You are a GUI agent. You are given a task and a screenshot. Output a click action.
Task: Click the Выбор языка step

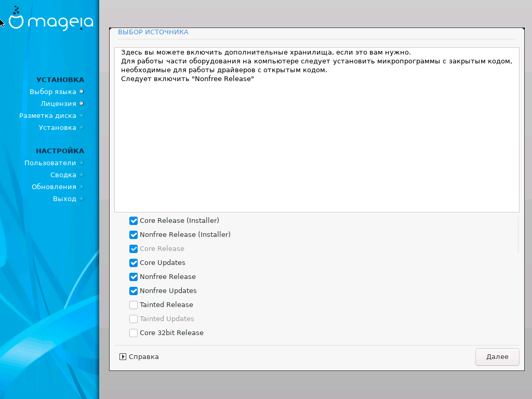(x=52, y=91)
